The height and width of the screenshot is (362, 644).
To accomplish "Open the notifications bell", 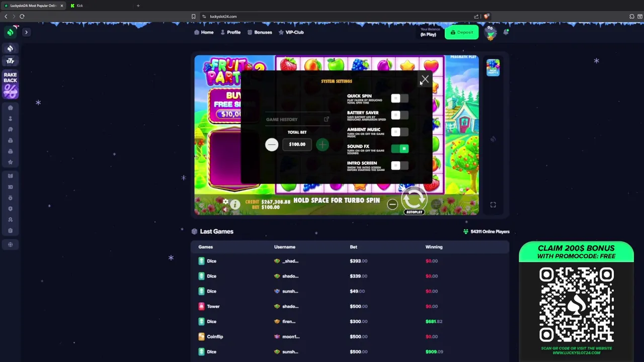I will 506,32.
